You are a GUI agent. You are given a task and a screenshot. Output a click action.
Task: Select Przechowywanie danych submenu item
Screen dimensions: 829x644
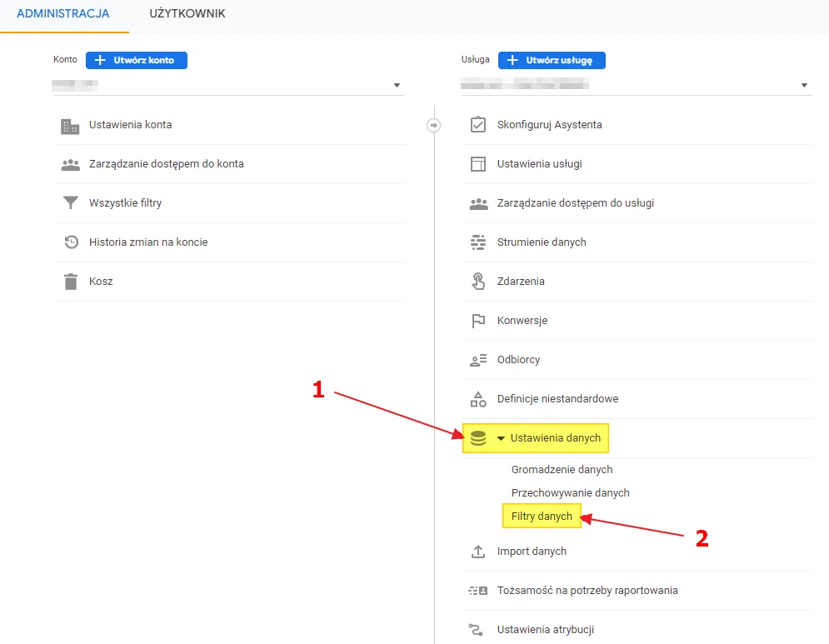pyautogui.click(x=571, y=492)
